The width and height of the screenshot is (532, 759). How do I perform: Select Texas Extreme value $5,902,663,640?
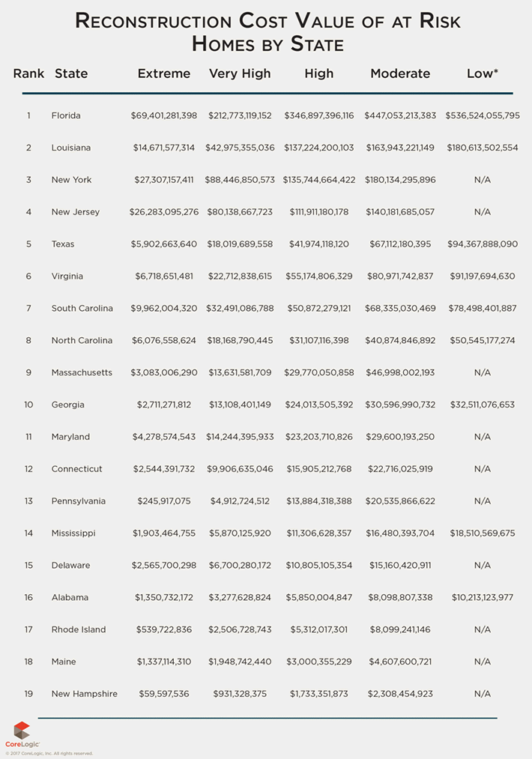[x=164, y=244]
